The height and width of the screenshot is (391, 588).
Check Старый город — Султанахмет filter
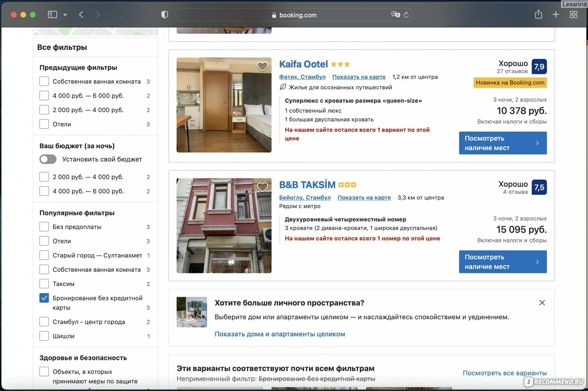tap(44, 255)
